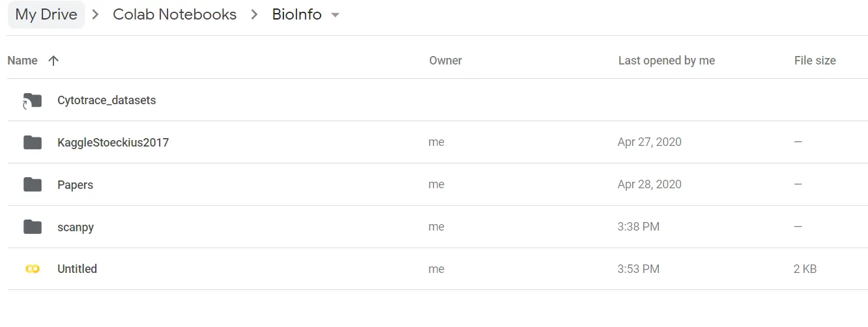Click the Cytotrace_datasets shortcut folder icon

point(32,100)
